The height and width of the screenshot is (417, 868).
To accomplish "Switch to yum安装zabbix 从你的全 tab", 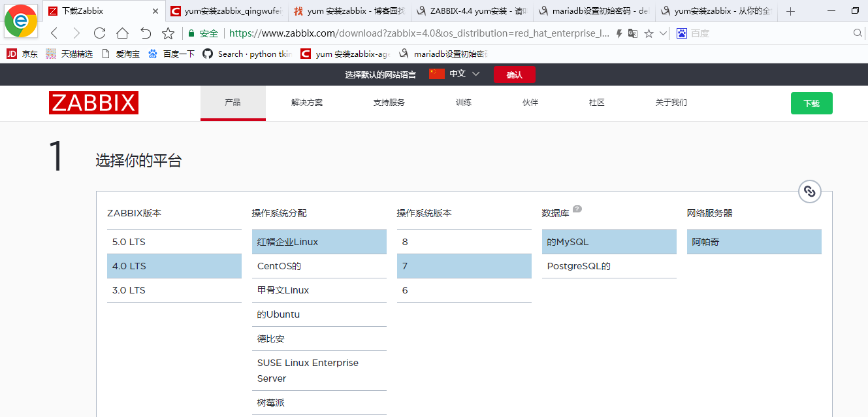I will click(716, 11).
